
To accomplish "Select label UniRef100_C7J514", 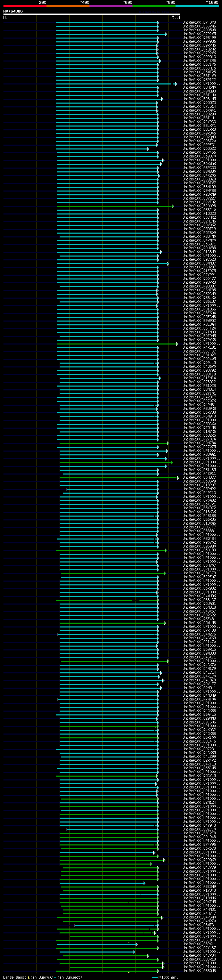I will point(199,106).
